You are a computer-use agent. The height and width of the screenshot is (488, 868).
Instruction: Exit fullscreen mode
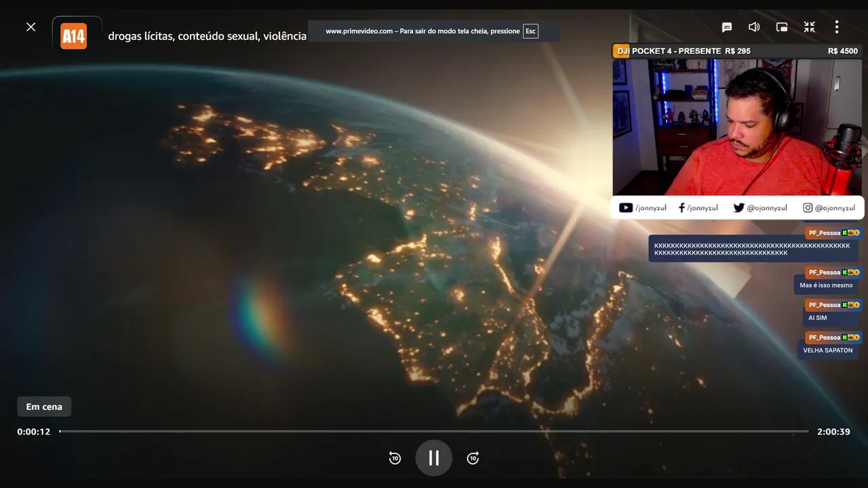810,27
